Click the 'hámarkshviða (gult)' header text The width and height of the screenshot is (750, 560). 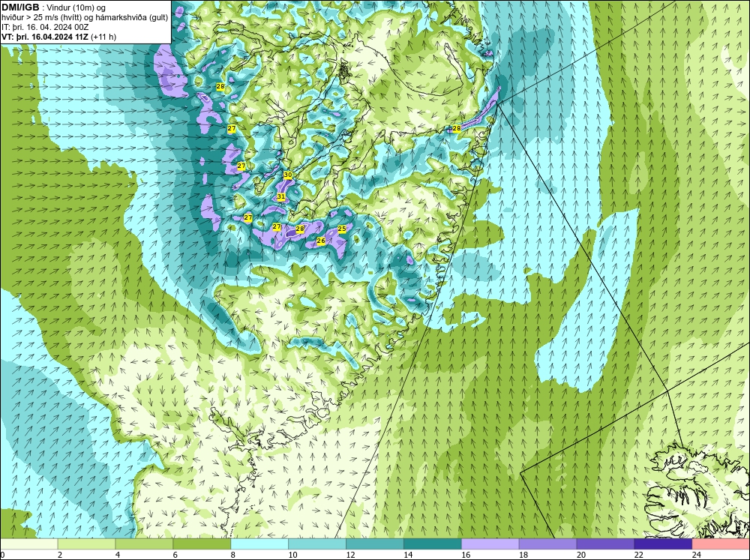pyautogui.click(x=133, y=17)
